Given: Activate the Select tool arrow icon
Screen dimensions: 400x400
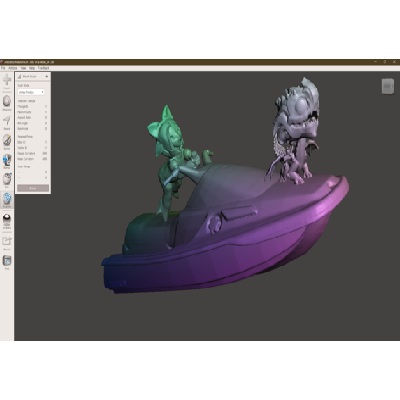Looking at the screenshot, I should [7, 120].
